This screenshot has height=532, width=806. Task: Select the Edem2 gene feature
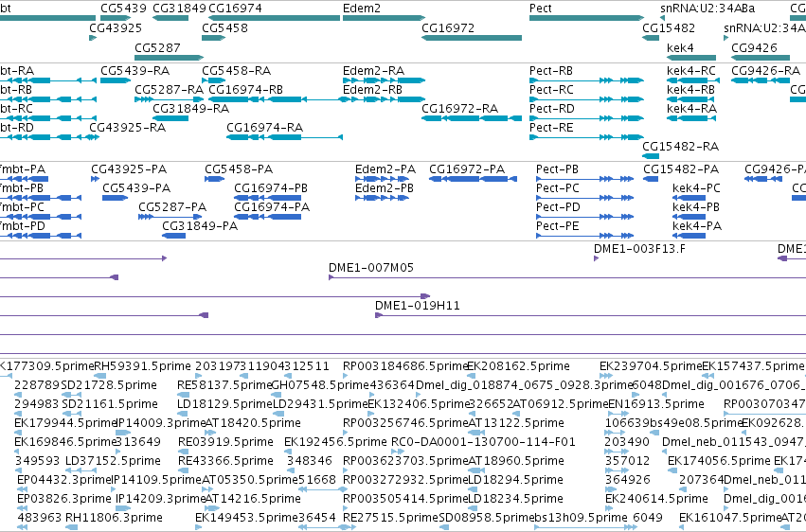coord(384,18)
